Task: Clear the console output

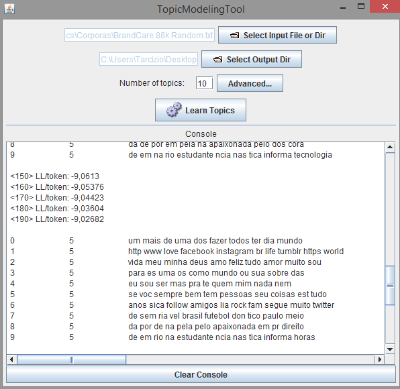Action: click(201, 374)
